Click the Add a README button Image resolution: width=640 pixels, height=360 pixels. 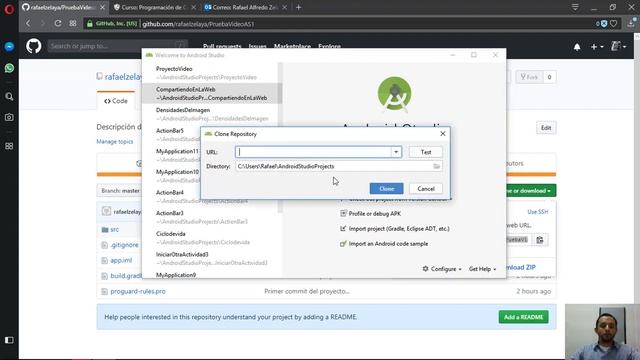[x=523, y=317]
